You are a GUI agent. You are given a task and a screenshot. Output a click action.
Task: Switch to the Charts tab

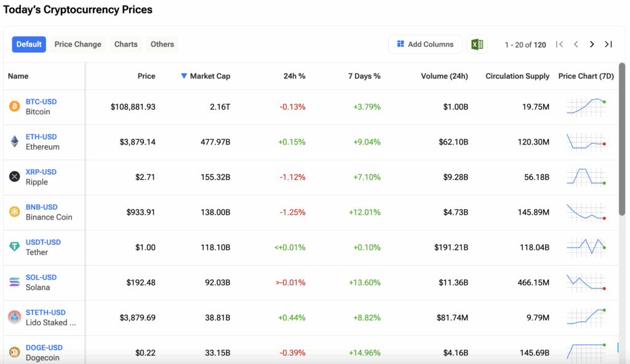[x=126, y=44]
